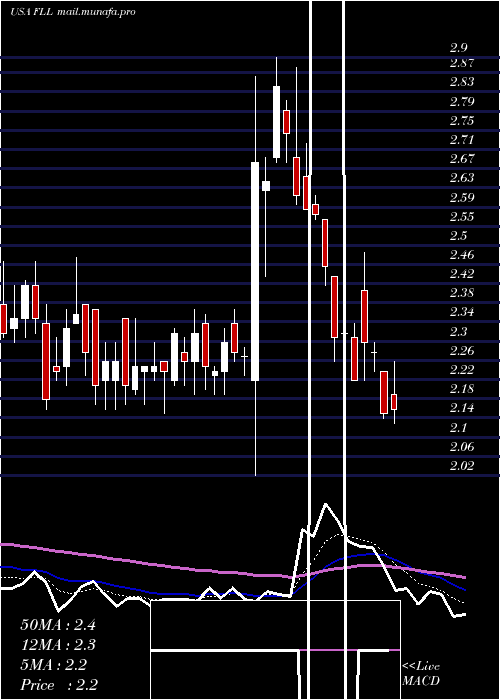Click the 2.26 price axis label
Image resolution: width=500 pixels, height=700 pixels.
(462, 350)
